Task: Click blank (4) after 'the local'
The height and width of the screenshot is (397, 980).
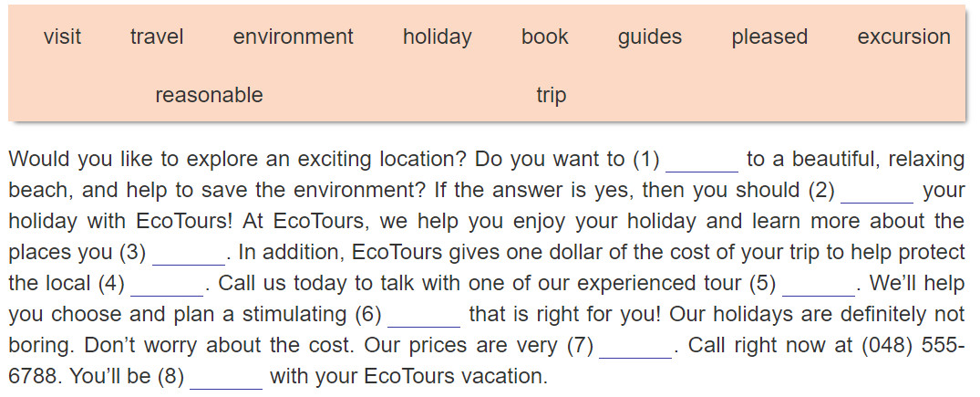Action: 167,284
